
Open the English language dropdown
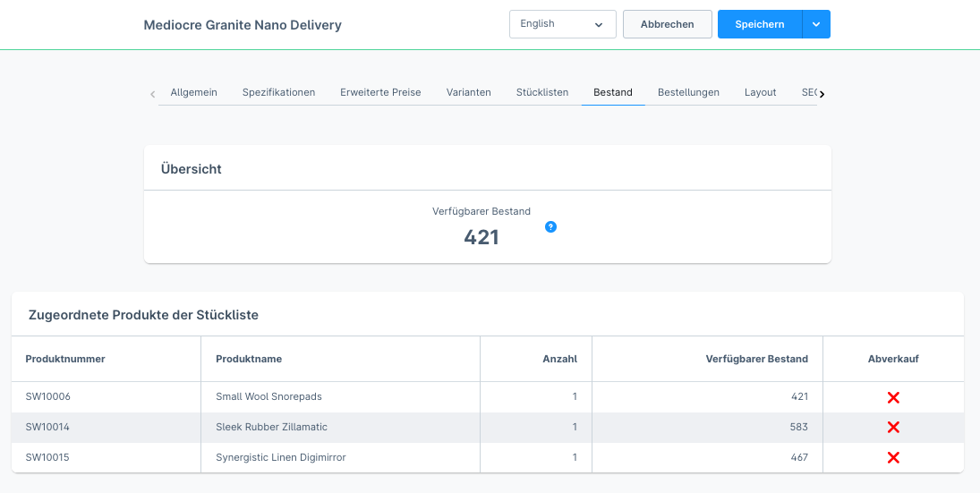click(563, 24)
